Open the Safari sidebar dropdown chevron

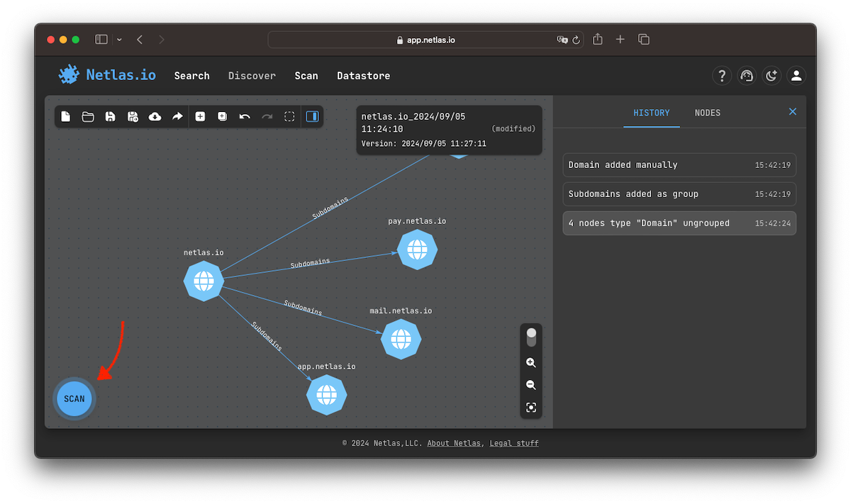pos(119,40)
